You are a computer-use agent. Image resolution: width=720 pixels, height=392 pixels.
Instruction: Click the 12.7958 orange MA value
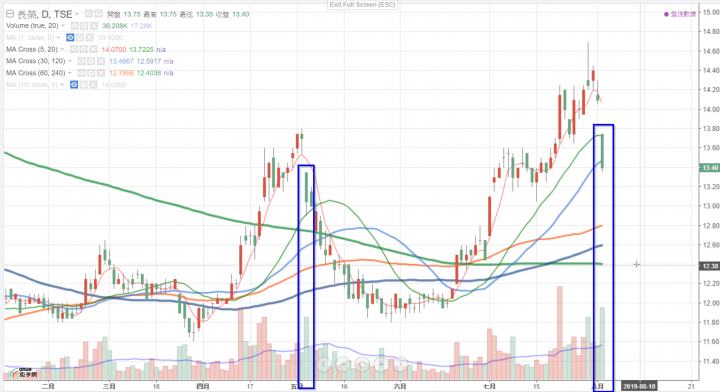pyautogui.click(x=121, y=73)
